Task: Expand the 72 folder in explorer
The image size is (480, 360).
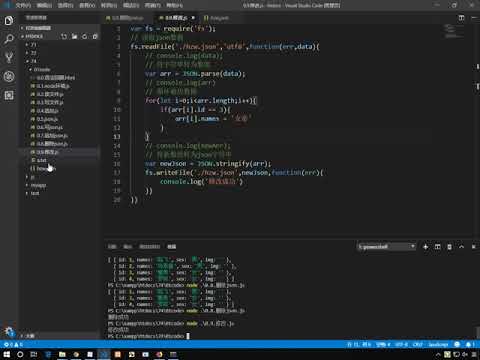Action: tap(33, 53)
